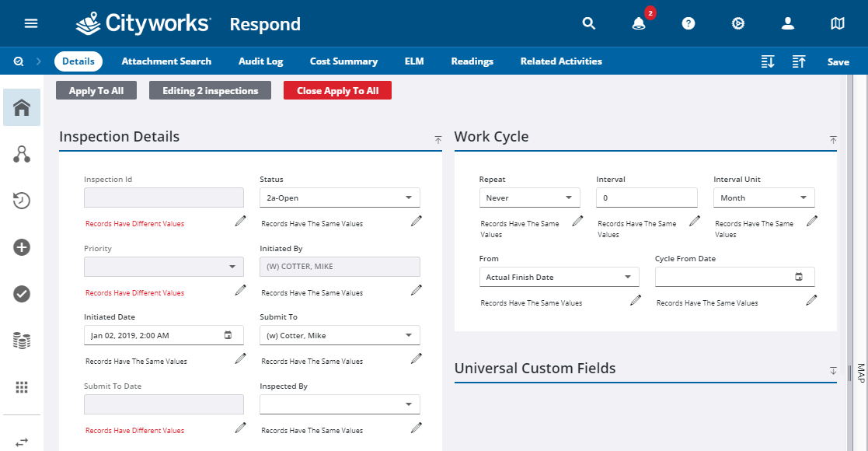Click the Save button
868x451 pixels.
(838, 62)
